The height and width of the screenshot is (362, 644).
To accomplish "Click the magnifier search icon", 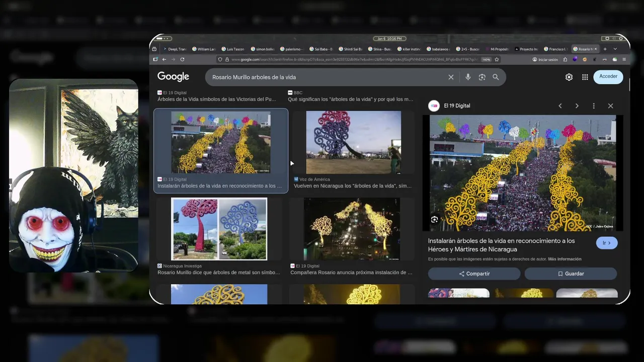I will pos(496,77).
